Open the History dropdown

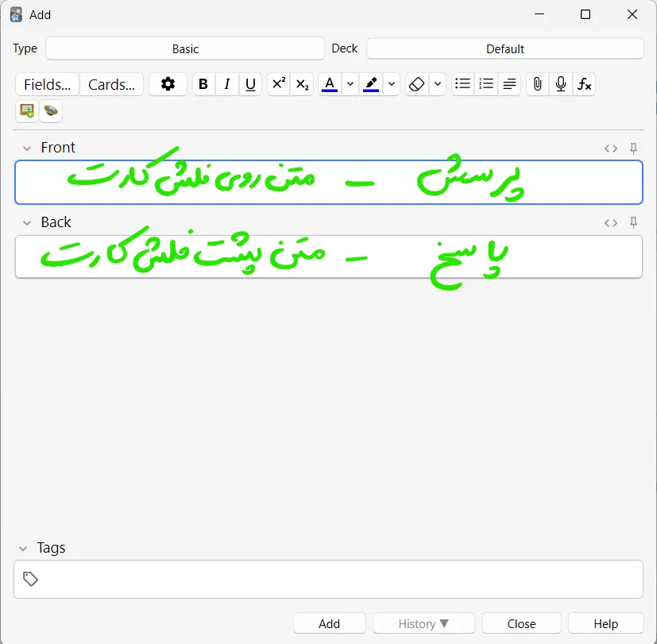[423, 623]
